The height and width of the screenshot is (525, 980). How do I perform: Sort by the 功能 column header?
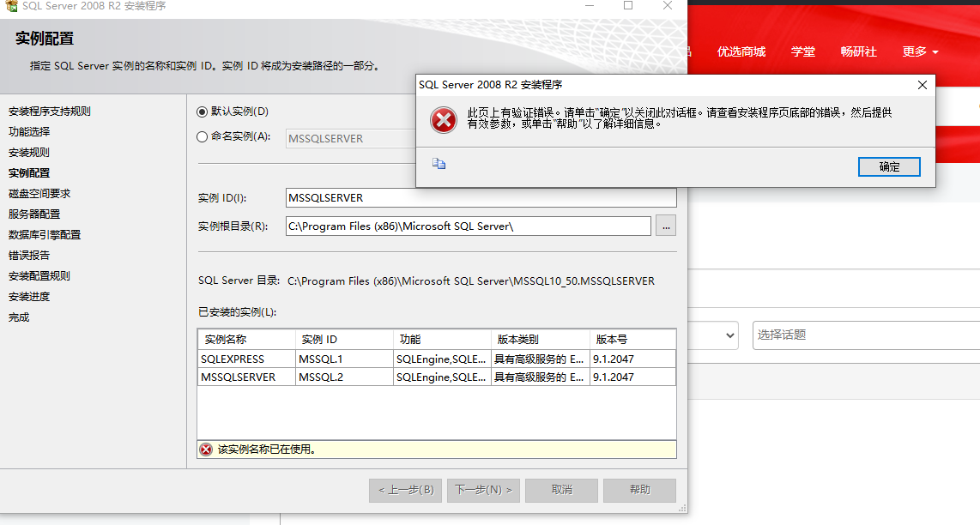tap(443, 340)
